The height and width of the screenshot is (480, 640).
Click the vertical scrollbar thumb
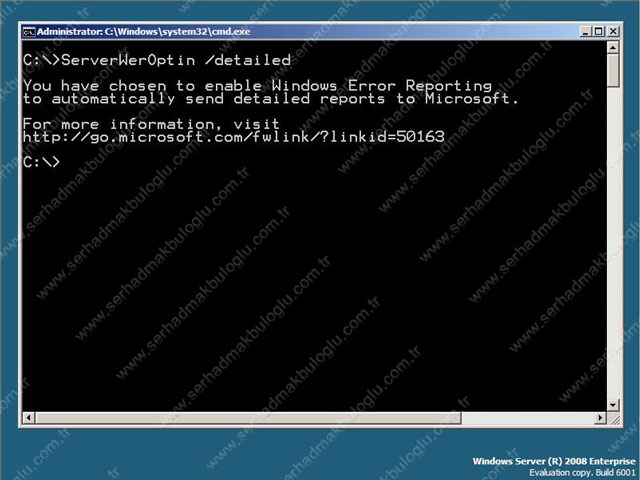tap(613, 71)
